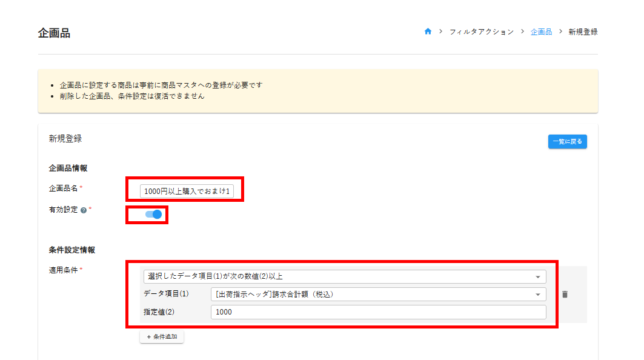Focus the 企画品名 text field
This screenshot has width=644, height=360.
tap(187, 192)
